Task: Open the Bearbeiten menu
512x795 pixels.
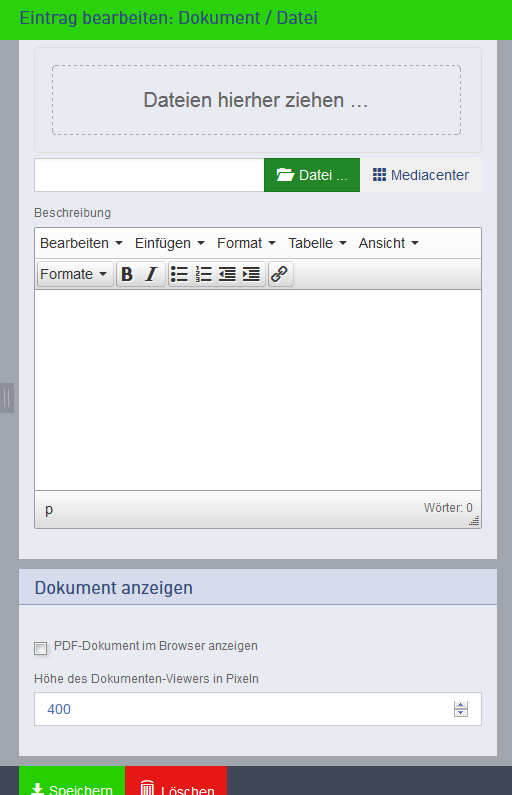Action: click(82, 243)
